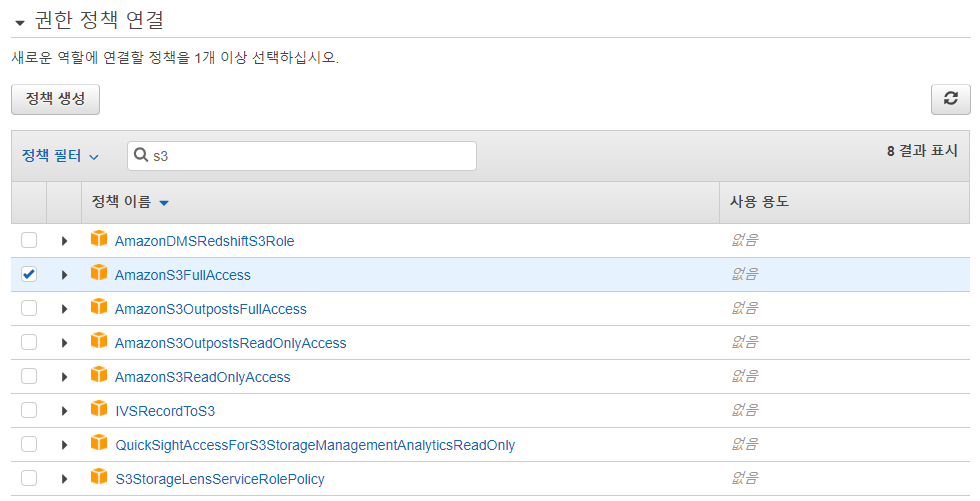
Task: Expand AmazonS3ReadOnlyAccess policy details arrow
Action: (x=64, y=377)
